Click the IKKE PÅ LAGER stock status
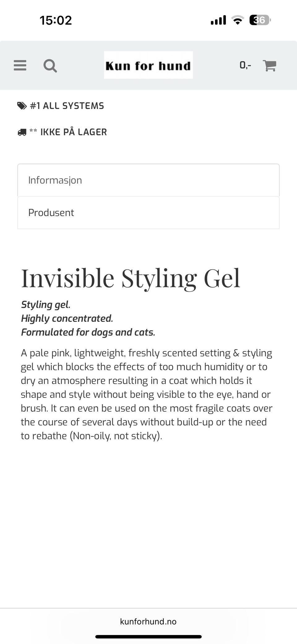The width and height of the screenshot is (297, 644). coord(73,132)
